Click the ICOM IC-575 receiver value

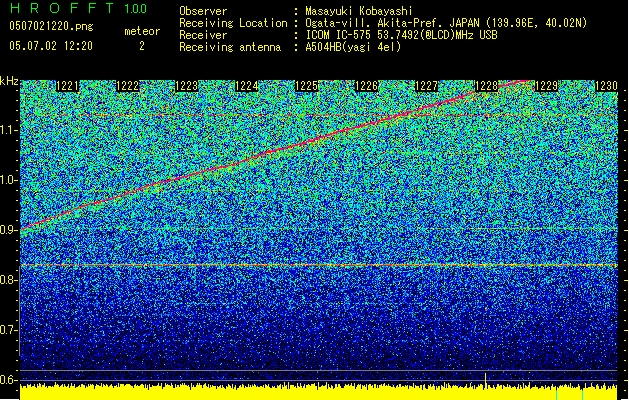pos(401,35)
